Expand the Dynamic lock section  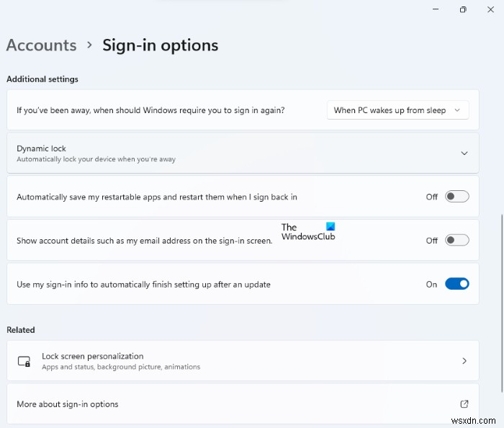(x=243, y=153)
